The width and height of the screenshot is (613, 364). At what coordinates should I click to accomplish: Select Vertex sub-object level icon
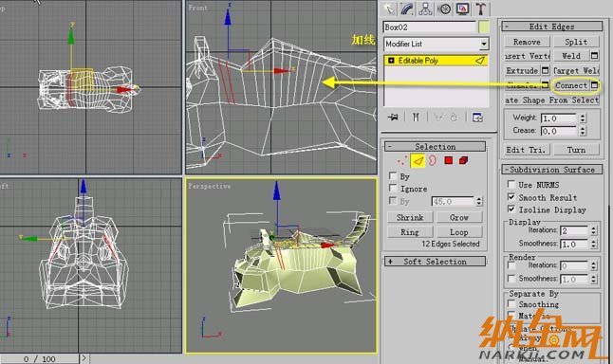tap(401, 160)
